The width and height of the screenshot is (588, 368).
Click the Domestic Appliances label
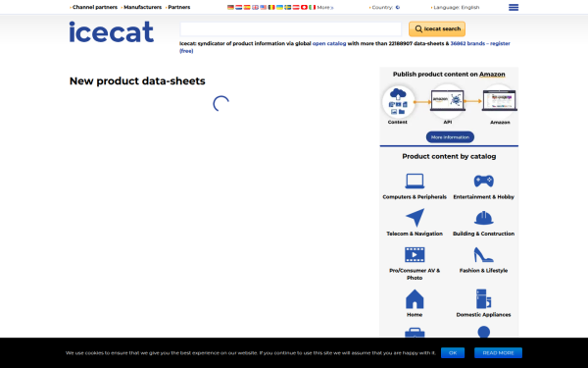click(484, 315)
